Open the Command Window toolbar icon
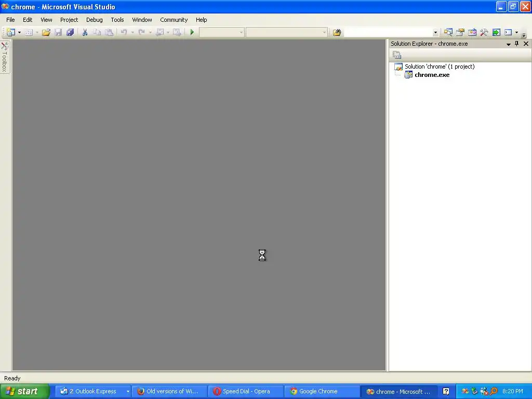 (508, 32)
